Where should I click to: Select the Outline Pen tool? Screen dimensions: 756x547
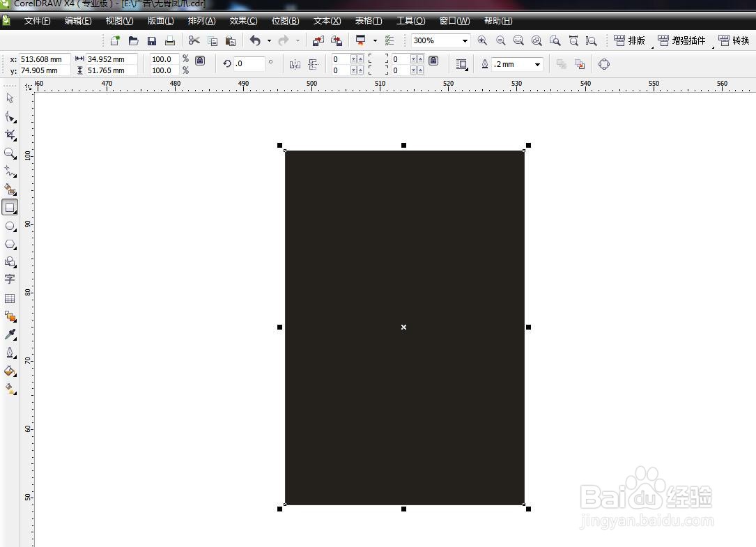click(x=10, y=352)
